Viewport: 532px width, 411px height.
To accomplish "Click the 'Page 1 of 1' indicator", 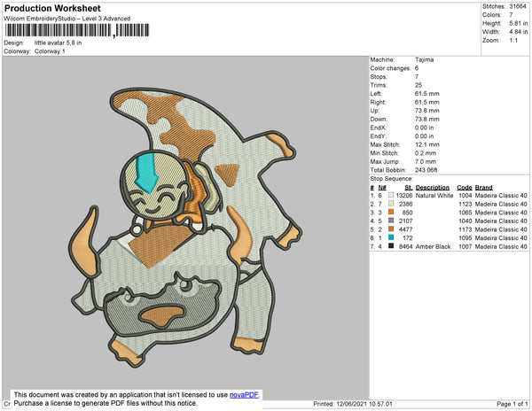I will (x=512, y=404).
